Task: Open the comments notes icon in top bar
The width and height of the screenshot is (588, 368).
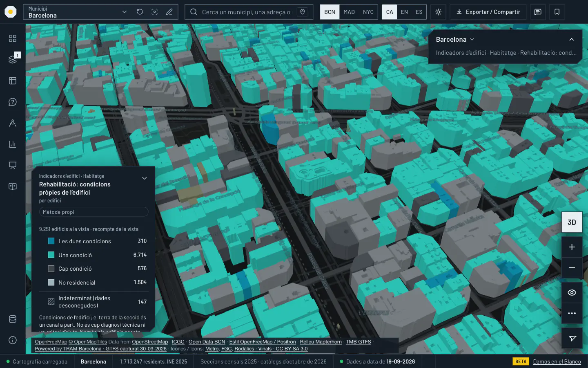Action: tap(538, 12)
